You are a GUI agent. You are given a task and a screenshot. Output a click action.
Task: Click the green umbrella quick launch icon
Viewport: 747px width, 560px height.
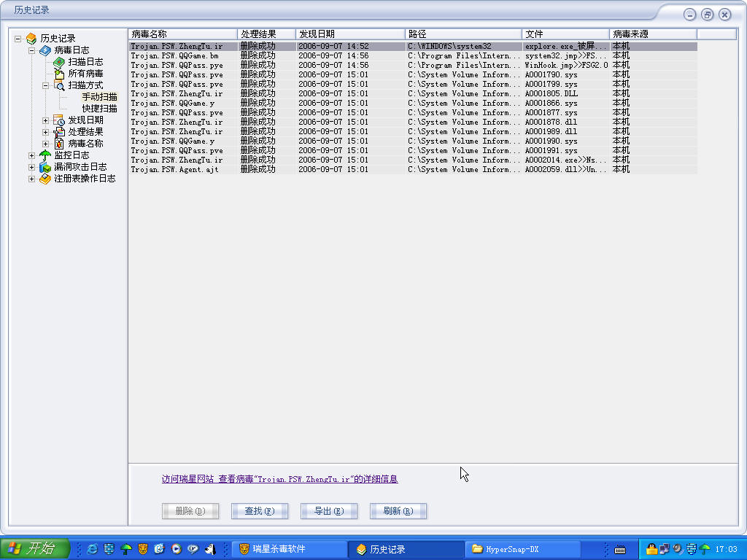(126, 549)
